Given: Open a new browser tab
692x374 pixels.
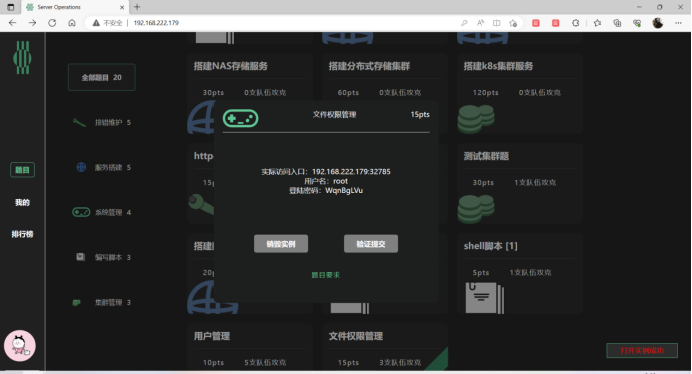Looking at the screenshot, I should pos(137,7).
